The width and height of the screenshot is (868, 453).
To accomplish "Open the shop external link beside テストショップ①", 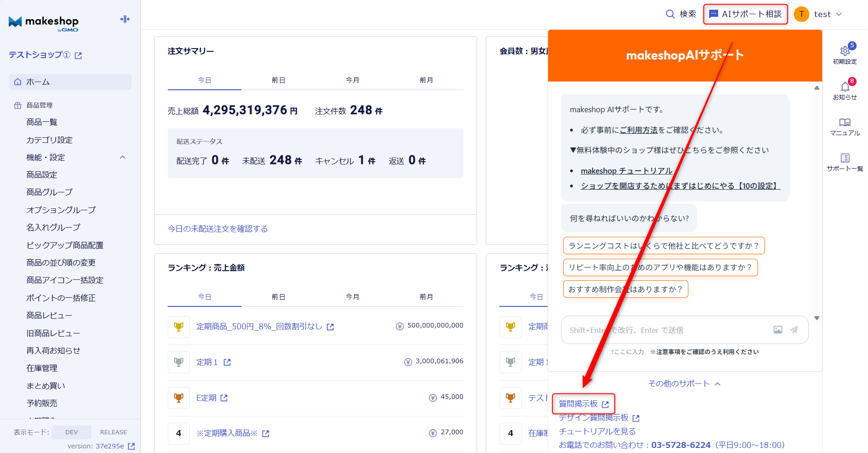I will [78, 55].
